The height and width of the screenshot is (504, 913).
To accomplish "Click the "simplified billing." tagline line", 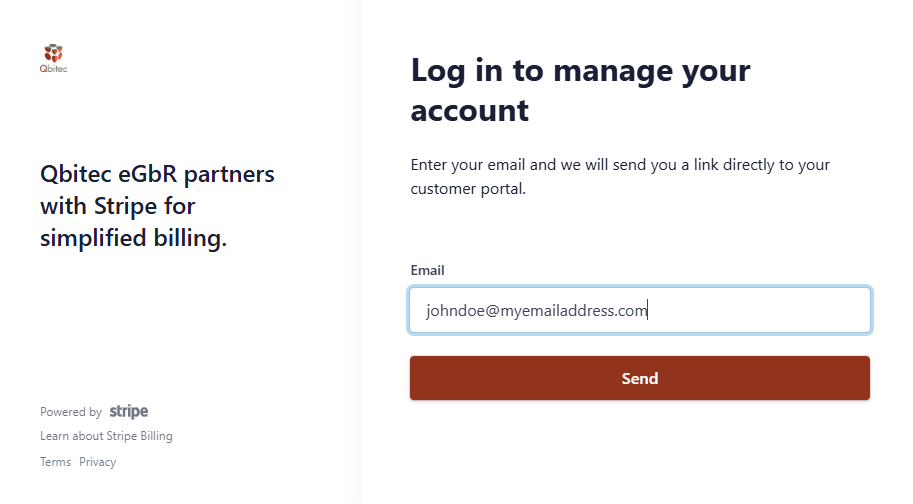I will pos(133,238).
